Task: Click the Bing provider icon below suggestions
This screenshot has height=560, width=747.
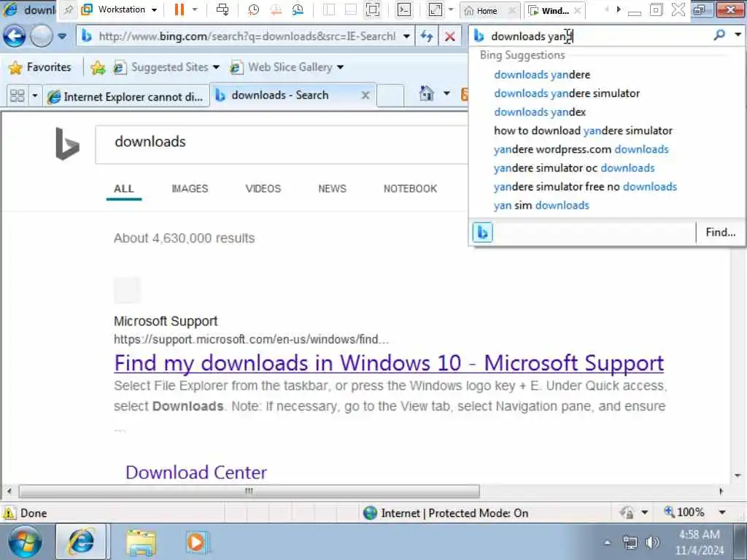Action: pos(482,233)
